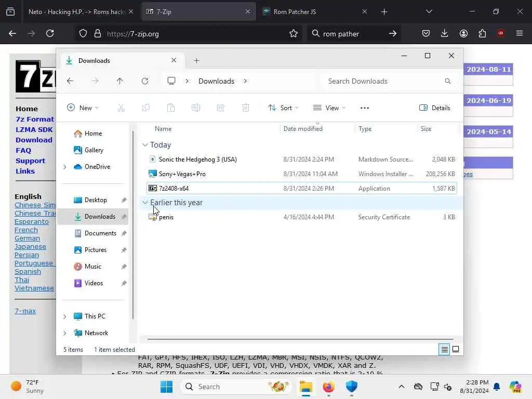List all tabs in Firefox
Viewport: 532px width, 399px height.
[x=429, y=11]
